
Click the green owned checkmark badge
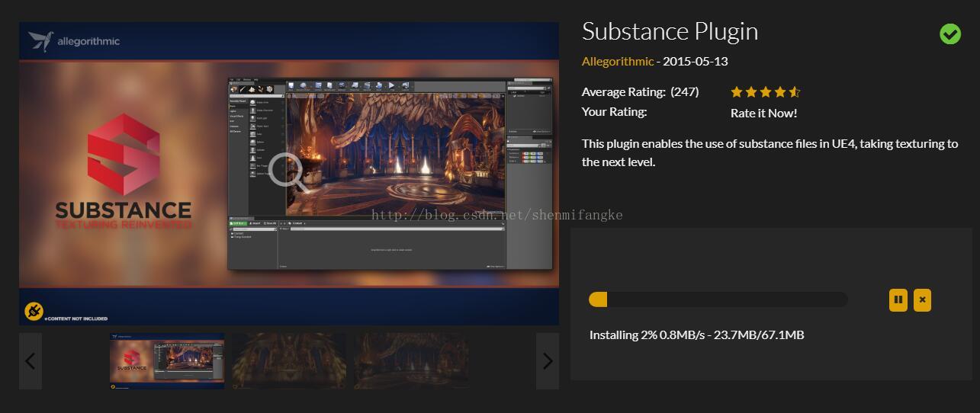point(950,34)
